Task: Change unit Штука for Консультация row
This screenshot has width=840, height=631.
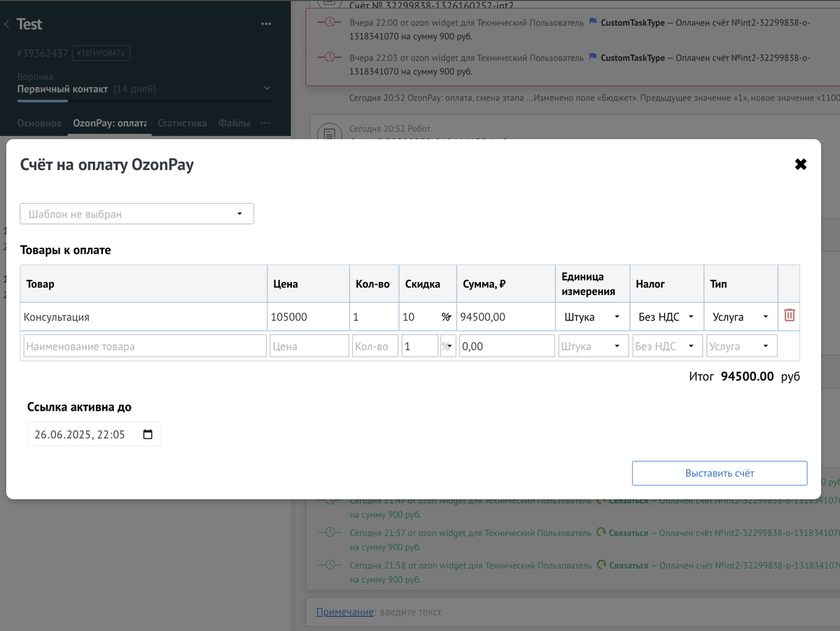Action: point(592,317)
